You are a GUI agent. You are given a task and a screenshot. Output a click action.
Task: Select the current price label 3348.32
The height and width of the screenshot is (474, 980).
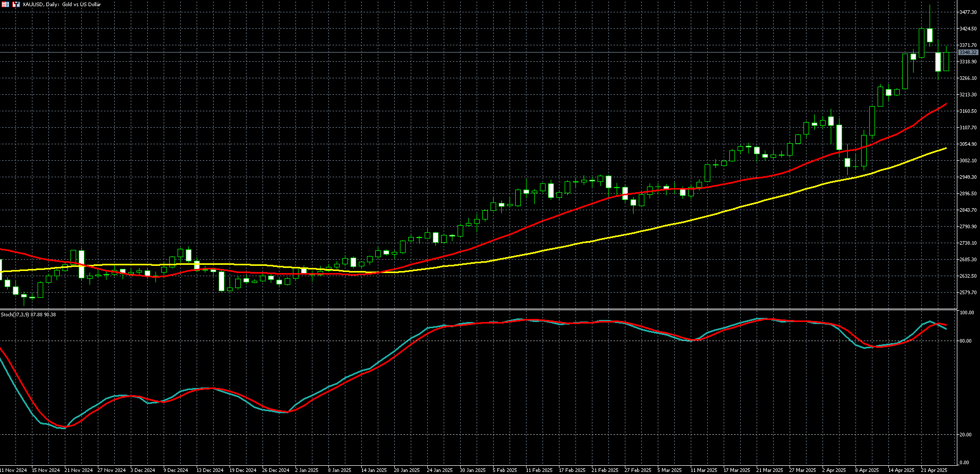pos(968,53)
